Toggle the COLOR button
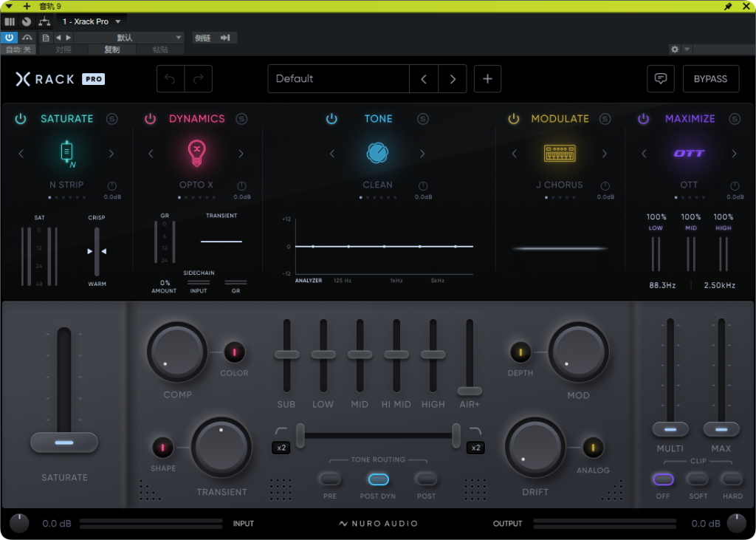This screenshot has height=540, width=756. (x=234, y=352)
